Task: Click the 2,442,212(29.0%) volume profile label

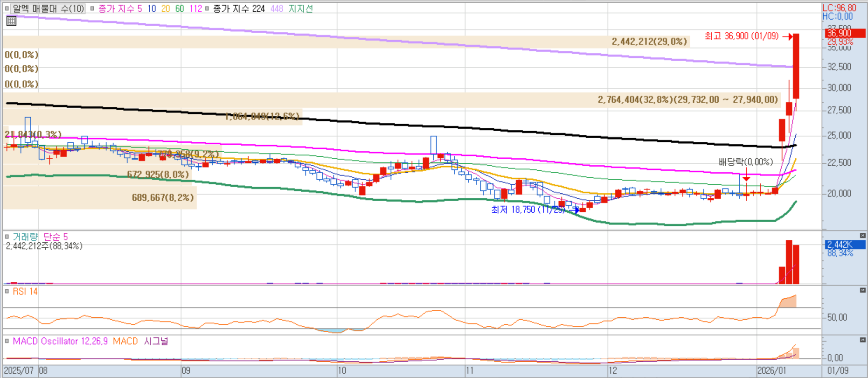Action: tap(649, 42)
